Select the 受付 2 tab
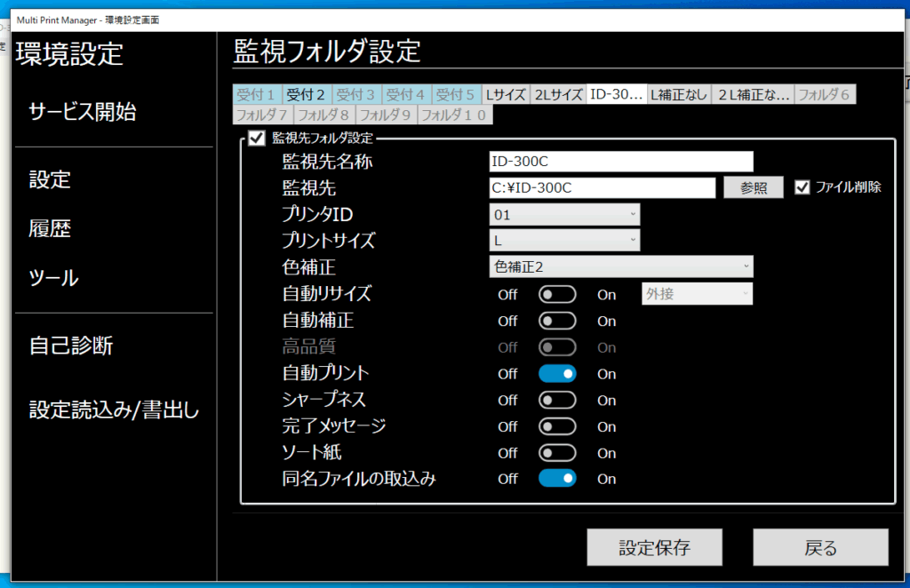 click(305, 94)
